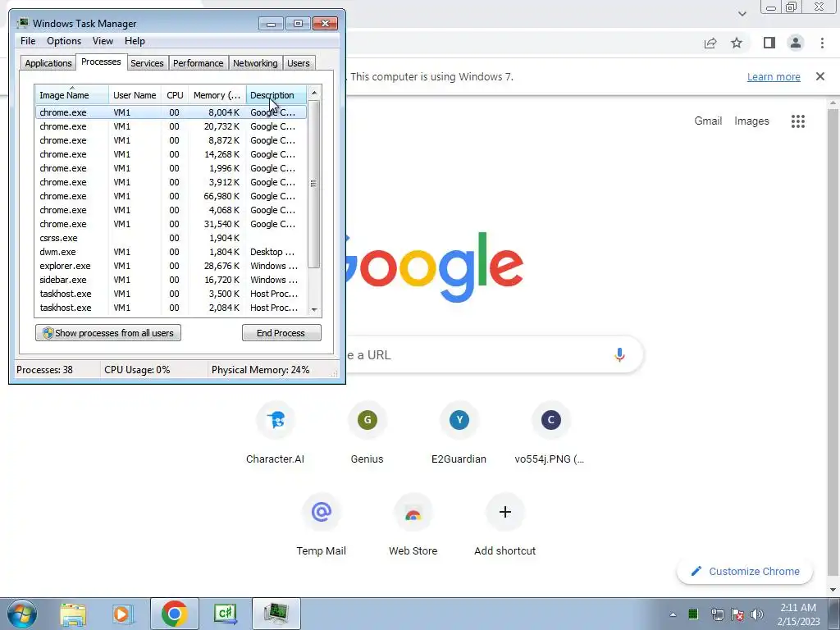Screen dimensions: 840x630
Task: Select the csrss.exe process row
Action: click(171, 238)
